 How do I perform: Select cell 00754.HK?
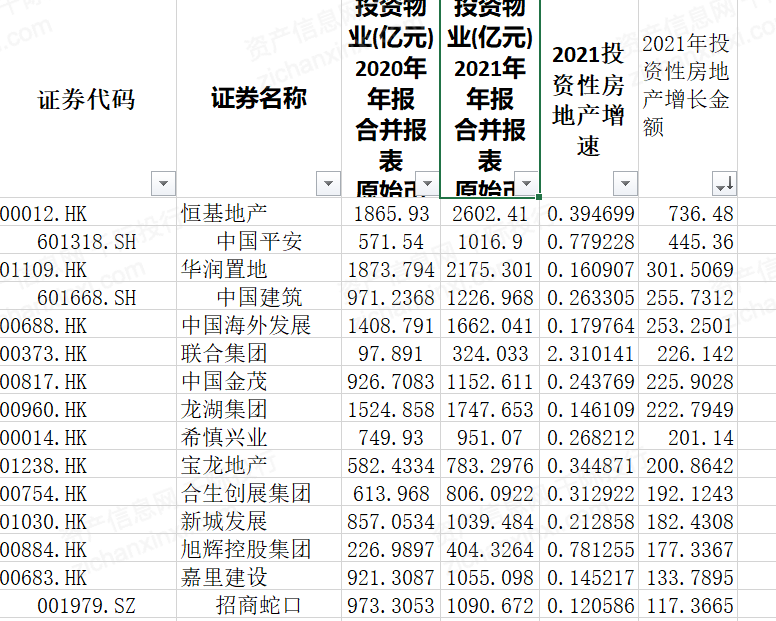point(88,493)
